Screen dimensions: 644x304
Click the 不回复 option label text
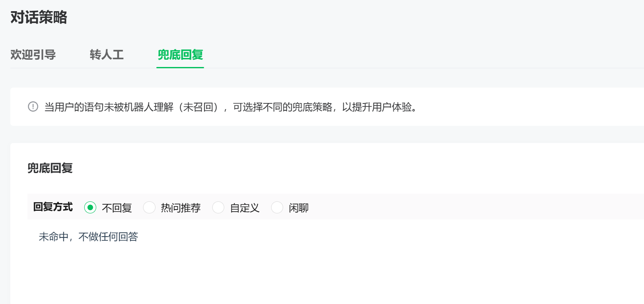pos(117,208)
